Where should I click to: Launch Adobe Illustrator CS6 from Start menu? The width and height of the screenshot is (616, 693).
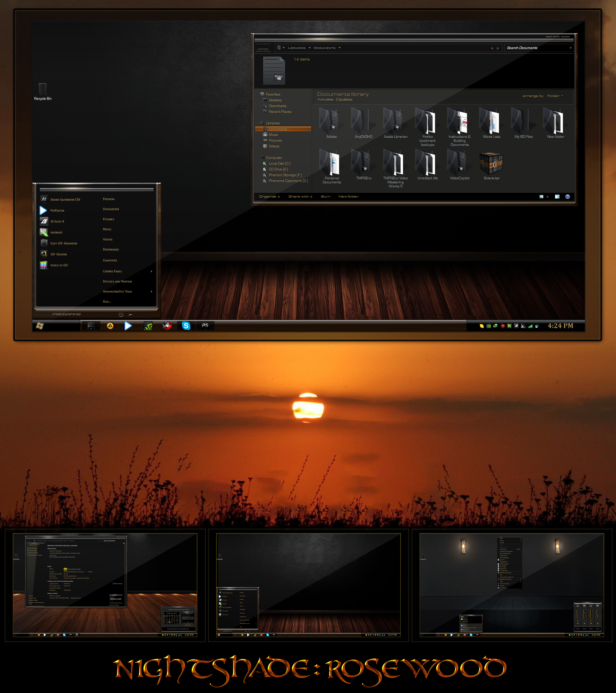coord(60,199)
